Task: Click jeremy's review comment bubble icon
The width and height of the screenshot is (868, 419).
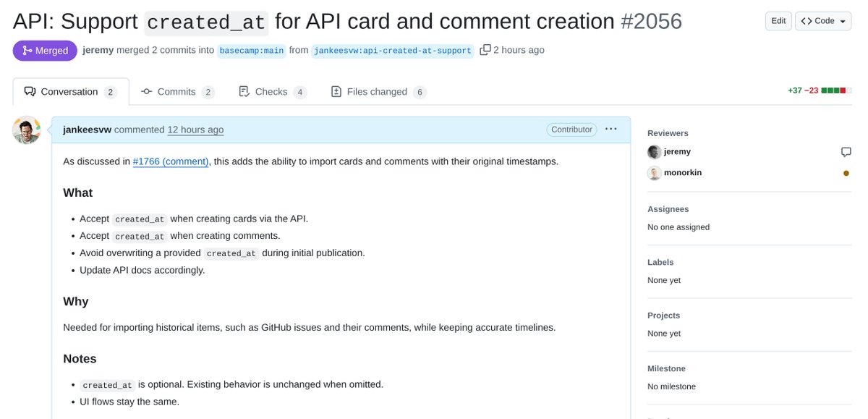Action: (x=846, y=152)
